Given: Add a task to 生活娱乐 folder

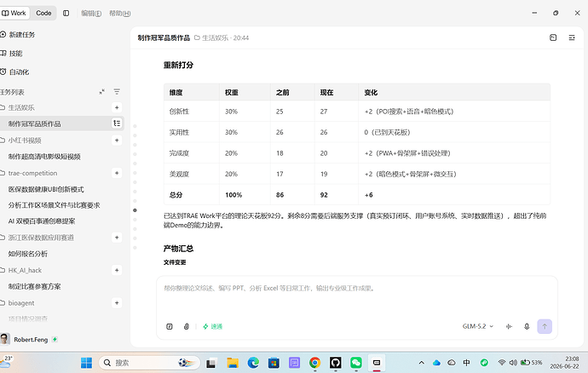Looking at the screenshot, I should (117, 107).
